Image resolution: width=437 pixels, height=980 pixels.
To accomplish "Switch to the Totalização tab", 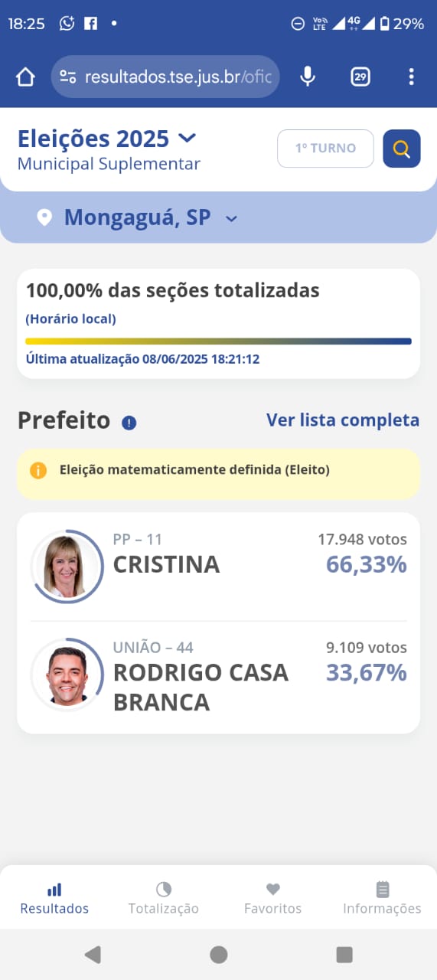I will (164, 898).
